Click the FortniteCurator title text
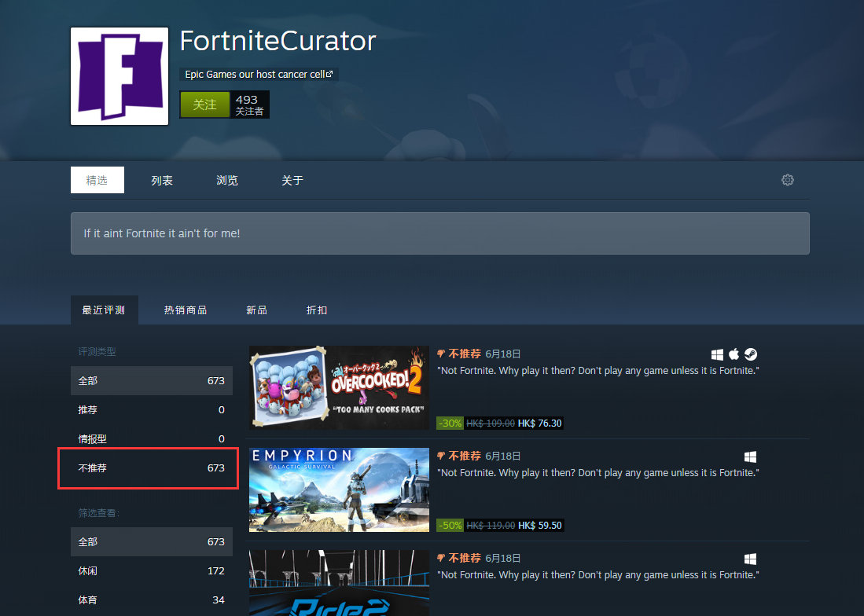The image size is (864, 616). point(278,41)
